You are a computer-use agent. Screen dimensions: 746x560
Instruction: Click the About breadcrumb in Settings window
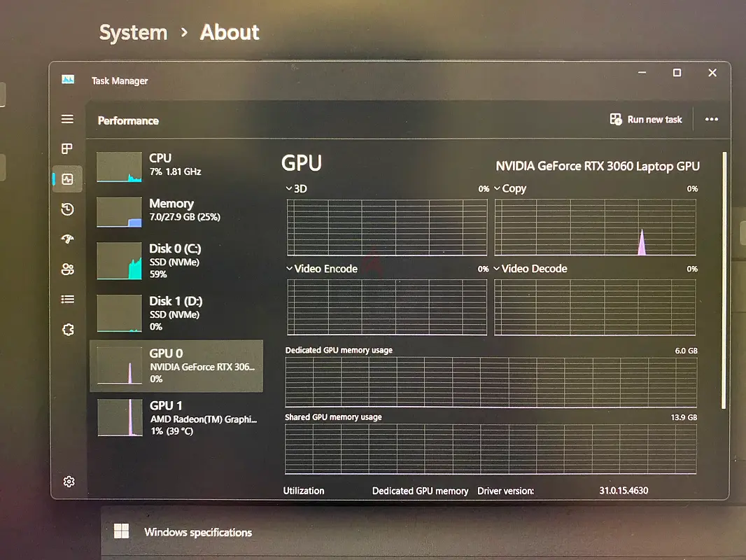230,32
